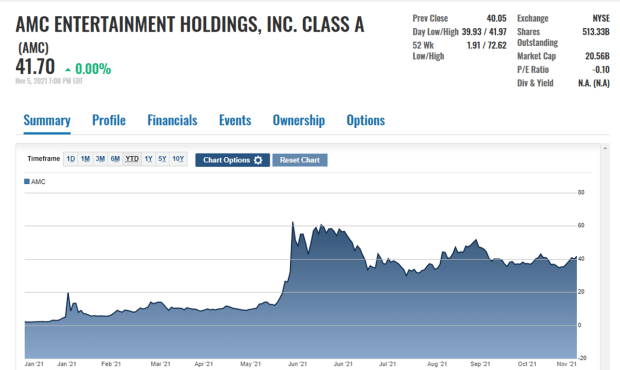Screen dimensions: 620x370
Task: Open the Options tab
Action: [366, 121]
